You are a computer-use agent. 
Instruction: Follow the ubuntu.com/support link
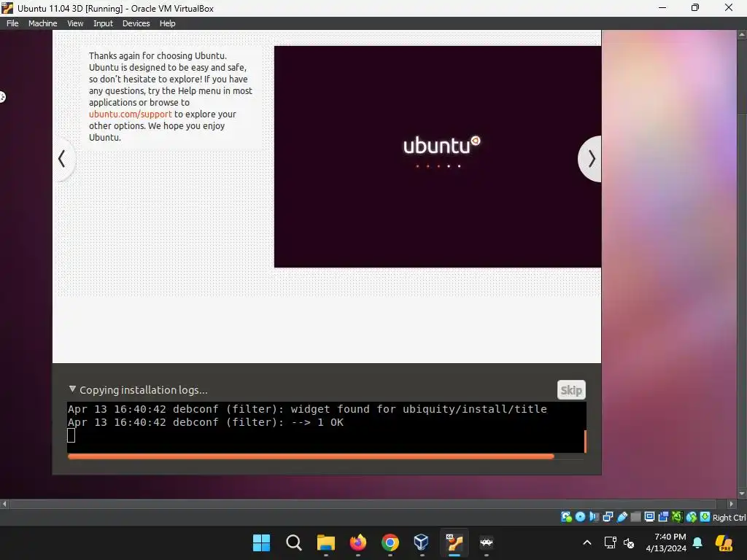tap(130, 114)
